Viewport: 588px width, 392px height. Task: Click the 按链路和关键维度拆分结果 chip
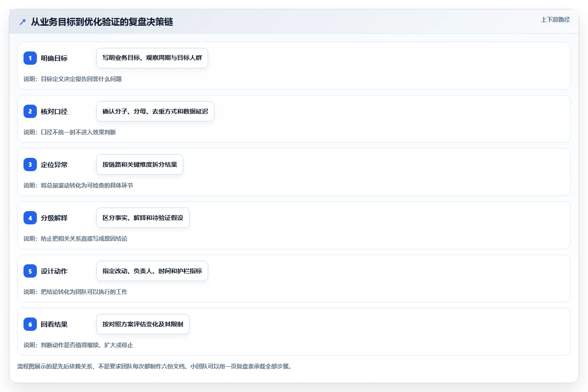pyautogui.click(x=140, y=165)
